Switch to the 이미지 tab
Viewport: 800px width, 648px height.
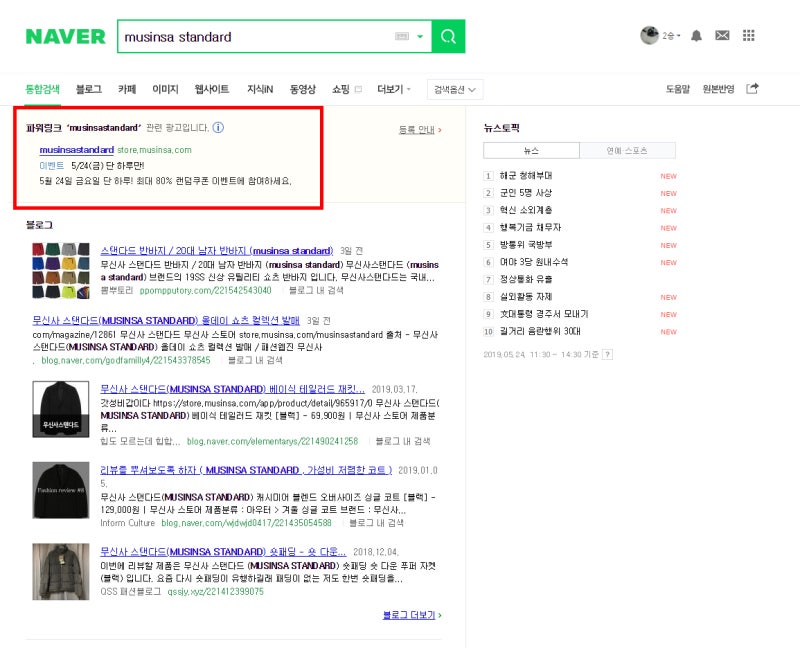pos(165,89)
